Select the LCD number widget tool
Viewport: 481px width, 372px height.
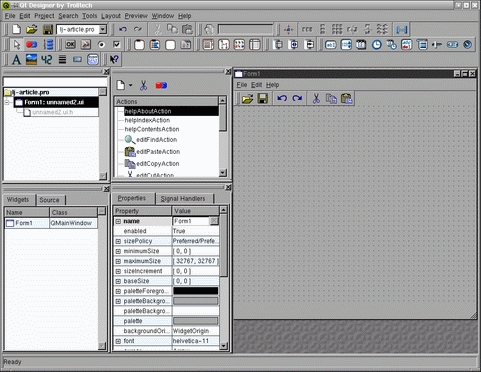click(47, 60)
